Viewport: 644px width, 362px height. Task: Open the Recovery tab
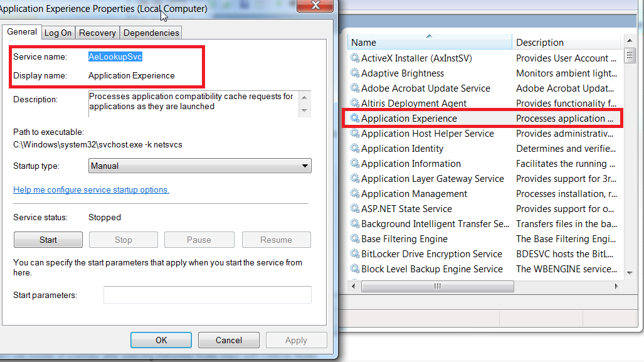click(97, 33)
